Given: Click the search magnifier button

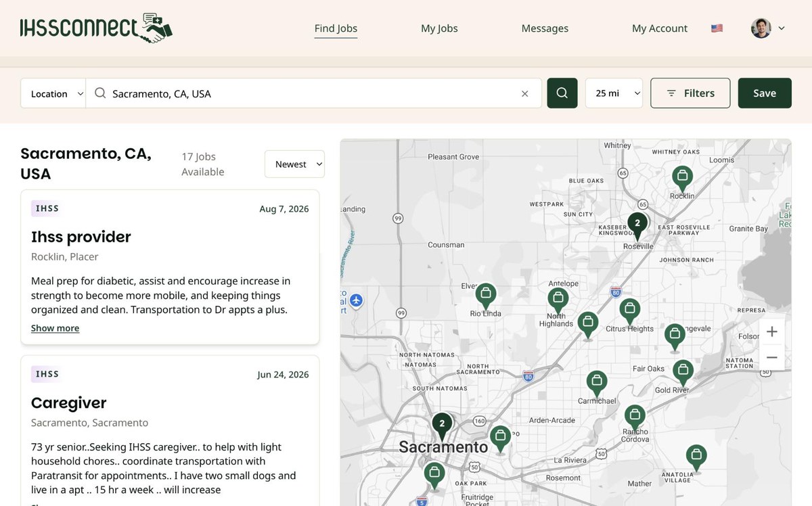Looking at the screenshot, I should point(562,93).
